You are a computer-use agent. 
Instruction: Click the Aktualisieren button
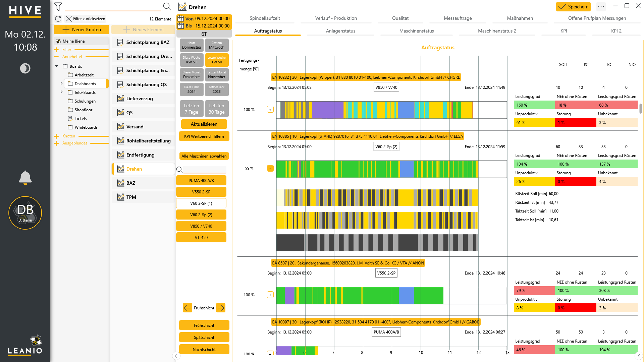point(204,124)
